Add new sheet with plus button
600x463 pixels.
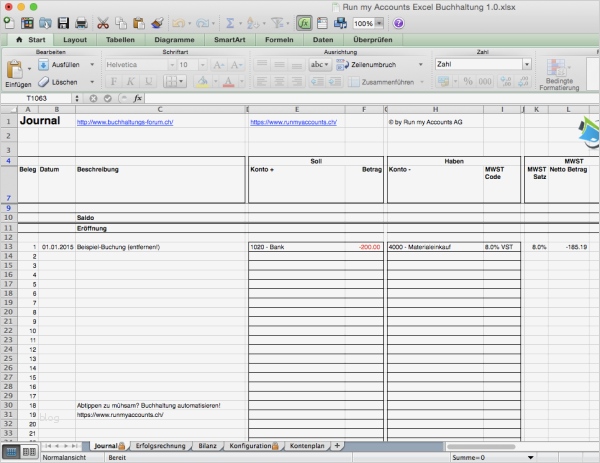tap(337, 445)
